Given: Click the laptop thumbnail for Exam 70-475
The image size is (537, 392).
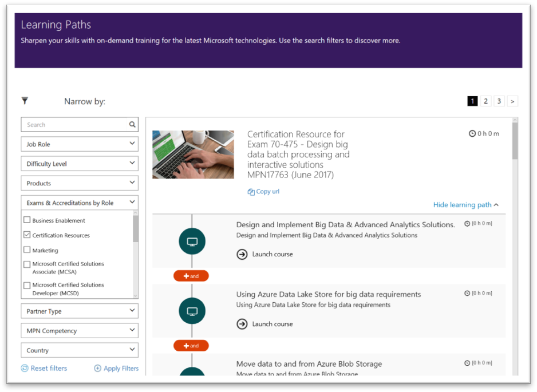Looking at the screenshot, I should coord(193,155).
